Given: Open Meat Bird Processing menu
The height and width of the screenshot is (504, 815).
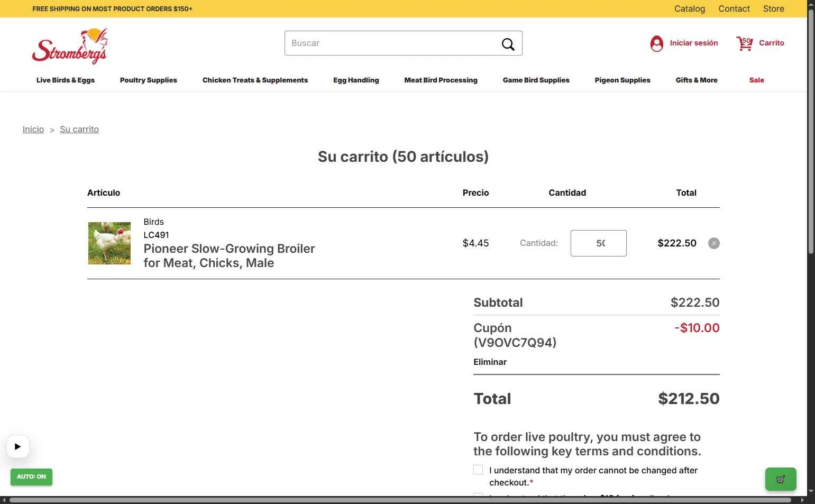Looking at the screenshot, I should point(441,80).
